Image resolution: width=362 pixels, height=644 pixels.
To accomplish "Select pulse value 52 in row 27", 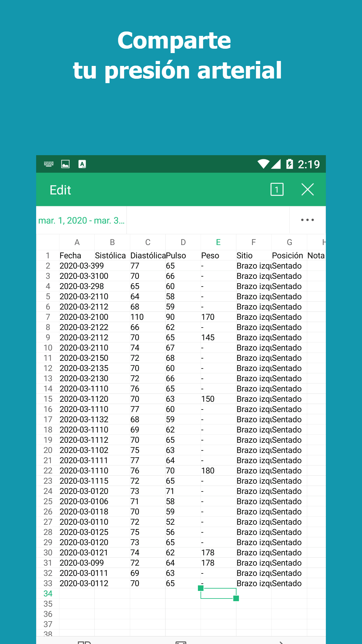I will (x=183, y=522).
